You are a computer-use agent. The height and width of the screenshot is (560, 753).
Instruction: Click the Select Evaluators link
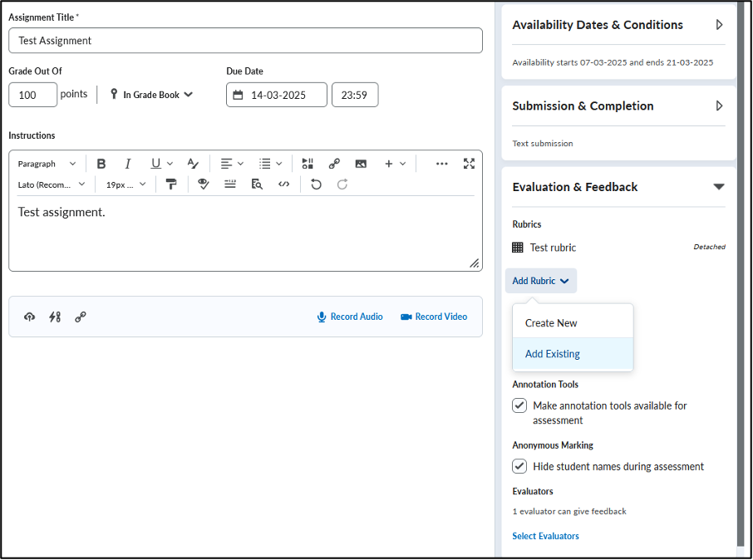[x=545, y=536]
